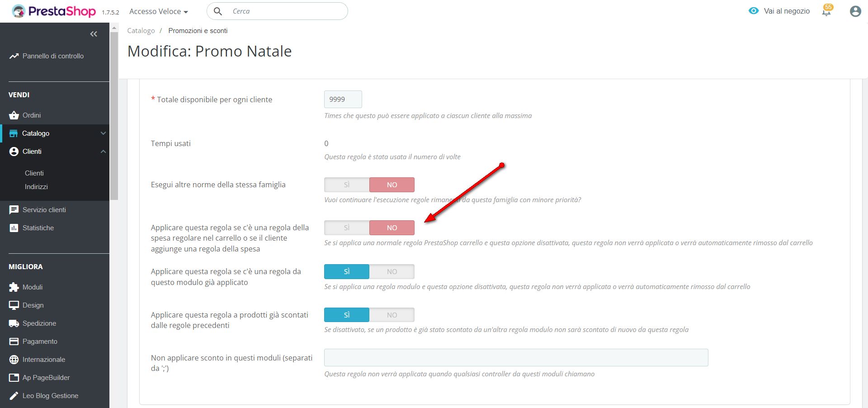Click the Vai al negozio link
Image resolution: width=868 pixels, height=408 pixels.
[786, 11]
